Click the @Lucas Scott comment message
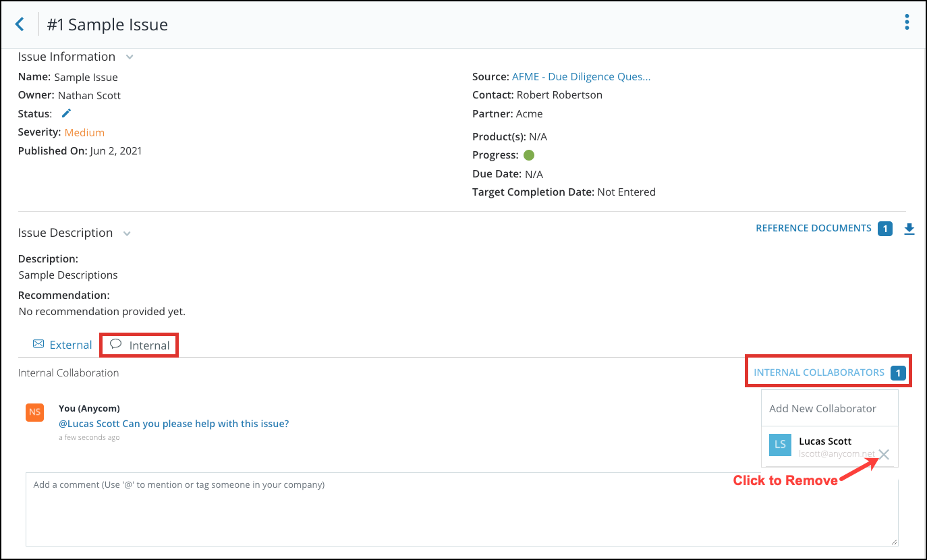 (x=174, y=424)
